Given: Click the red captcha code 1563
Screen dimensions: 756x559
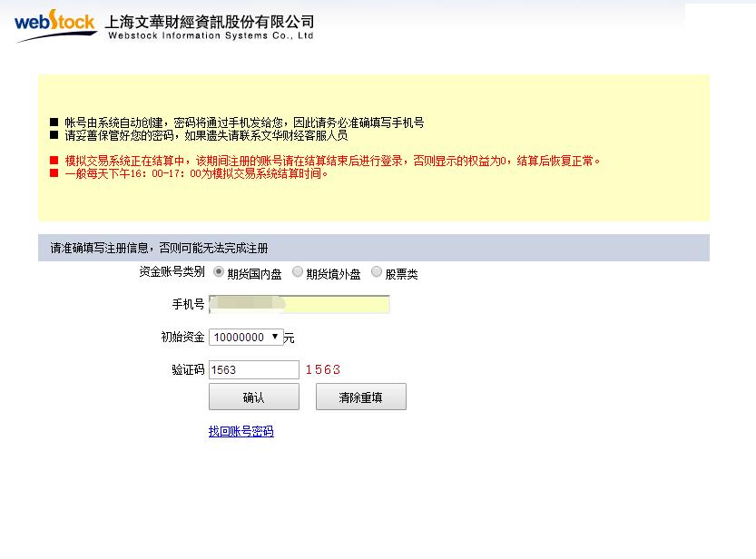Looking at the screenshot, I should coord(324,368).
